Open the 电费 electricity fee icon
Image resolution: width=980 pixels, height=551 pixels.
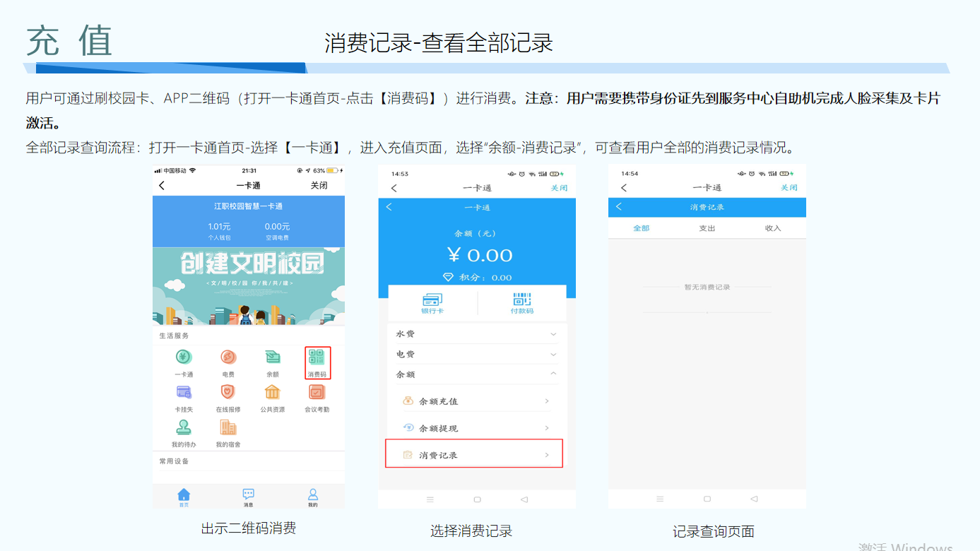click(x=228, y=357)
